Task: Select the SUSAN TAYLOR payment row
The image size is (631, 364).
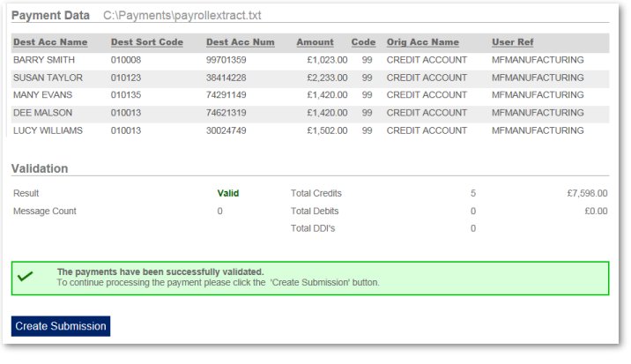Action: click(x=310, y=78)
